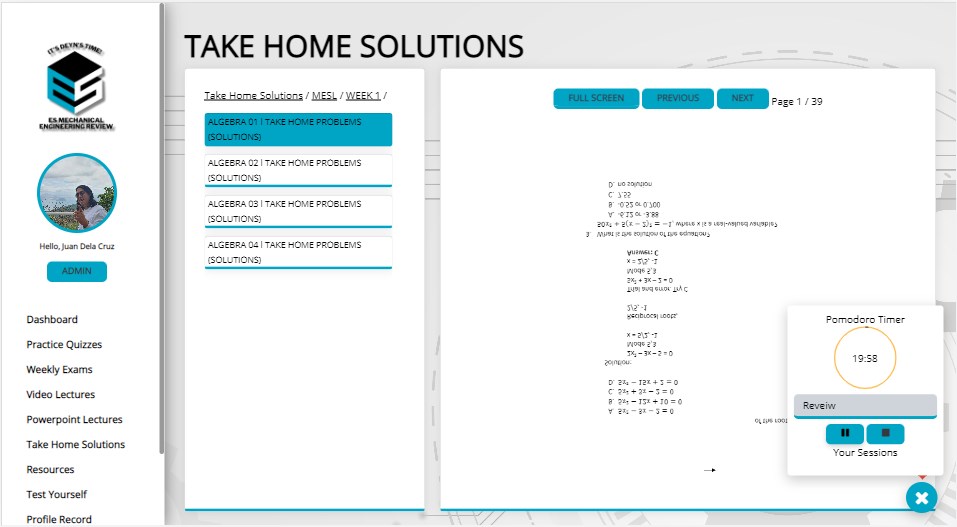Open the Resources page

pos(50,470)
